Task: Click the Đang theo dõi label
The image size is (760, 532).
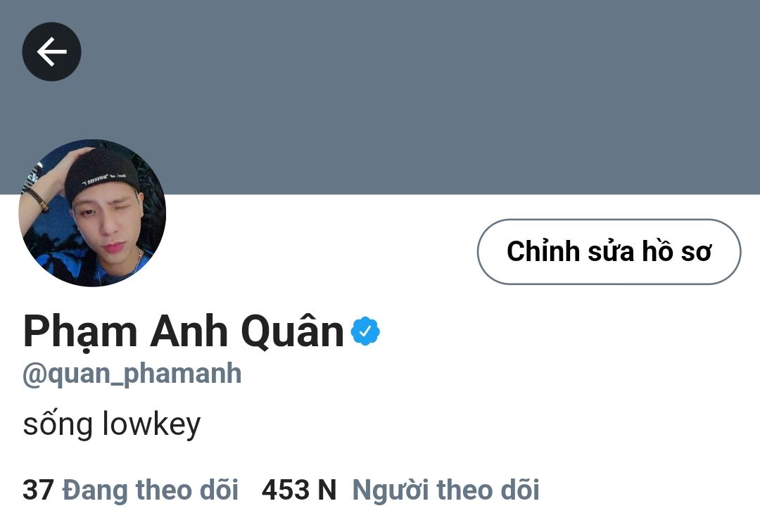Action: point(151,490)
